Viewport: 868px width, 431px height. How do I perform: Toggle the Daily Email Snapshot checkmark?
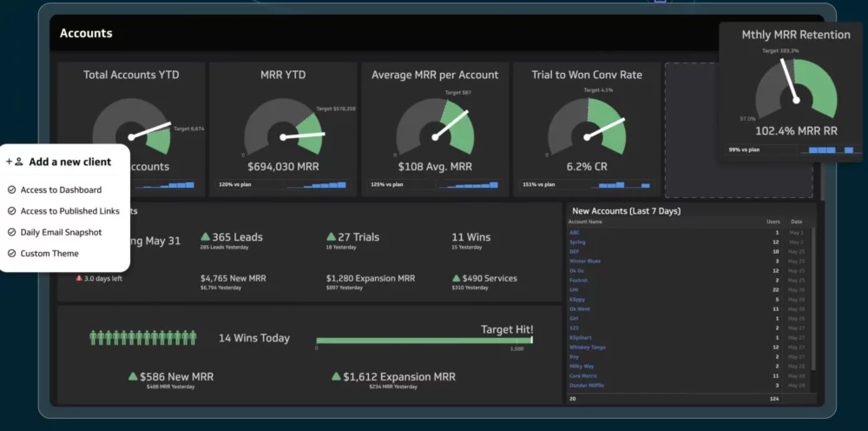click(11, 232)
